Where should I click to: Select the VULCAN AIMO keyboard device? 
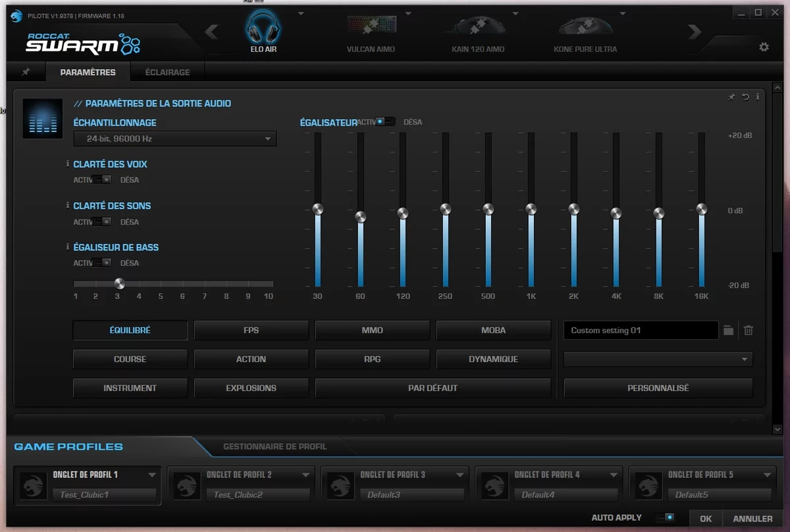371,26
